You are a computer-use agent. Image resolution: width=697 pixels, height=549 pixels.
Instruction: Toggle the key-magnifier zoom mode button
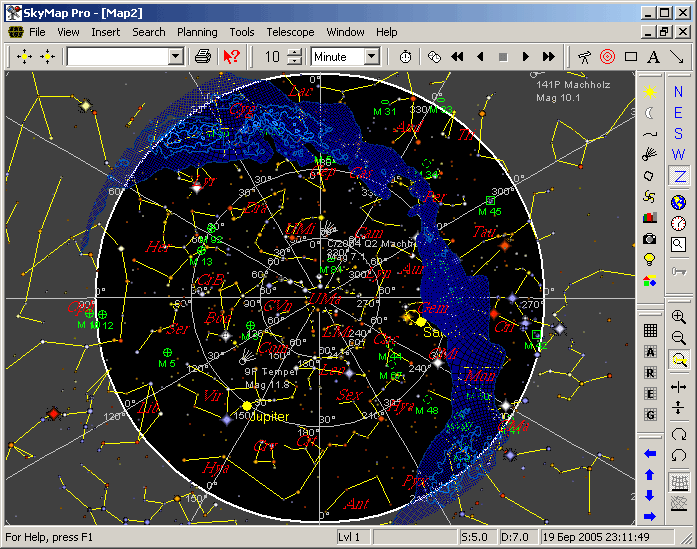(x=679, y=359)
